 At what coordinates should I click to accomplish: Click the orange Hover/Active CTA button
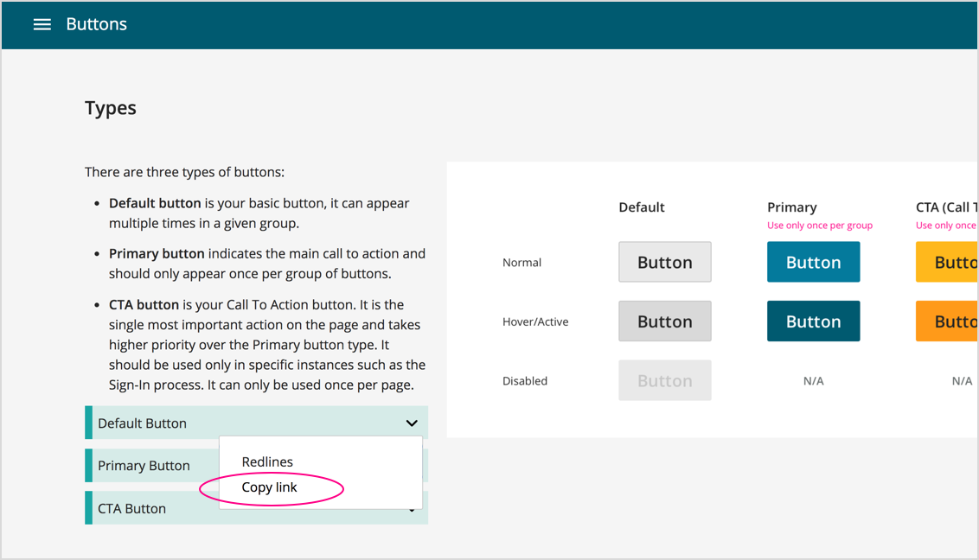[x=947, y=321]
